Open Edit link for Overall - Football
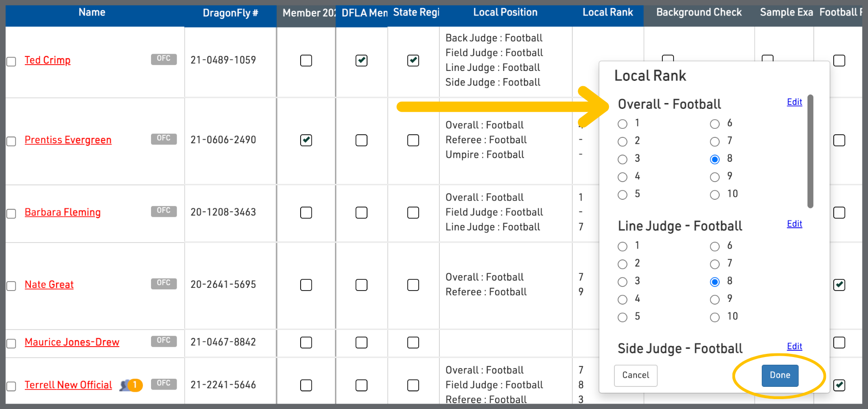The image size is (868, 409). coord(794,102)
